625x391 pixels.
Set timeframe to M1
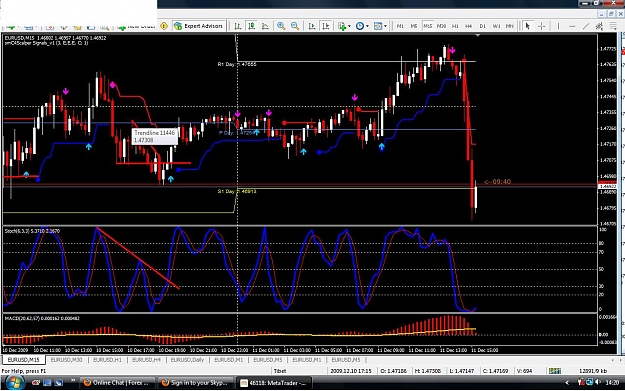coord(400,26)
